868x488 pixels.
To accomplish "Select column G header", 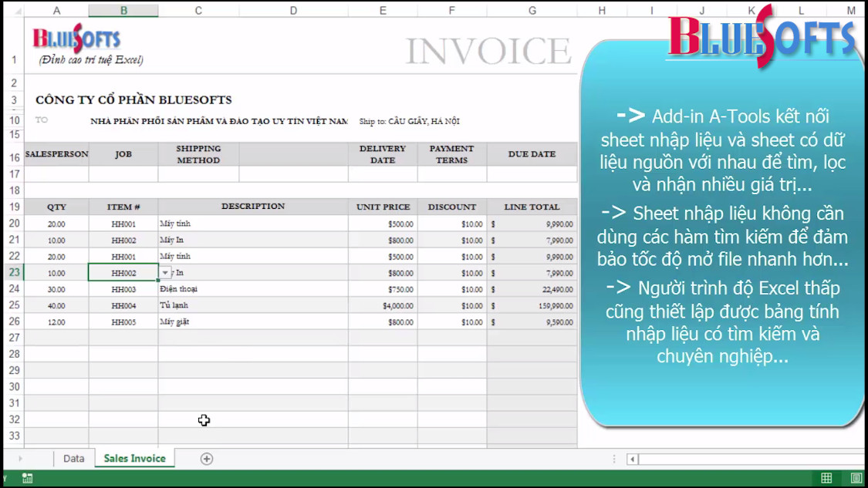I will (532, 11).
